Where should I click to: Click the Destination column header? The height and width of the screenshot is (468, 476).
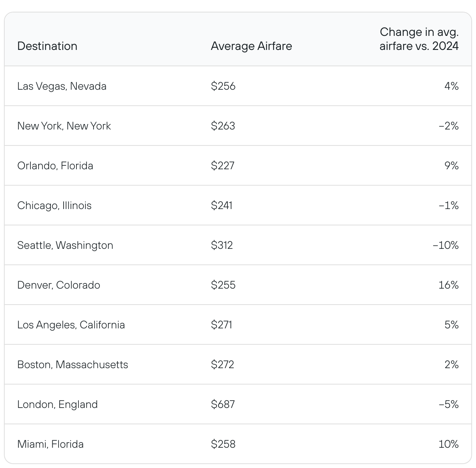[x=47, y=46]
